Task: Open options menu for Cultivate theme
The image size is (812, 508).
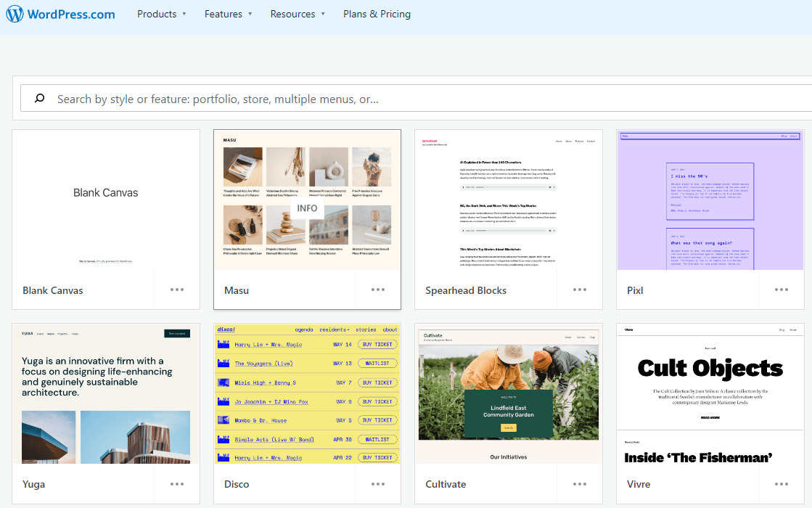Action: coord(579,483)
